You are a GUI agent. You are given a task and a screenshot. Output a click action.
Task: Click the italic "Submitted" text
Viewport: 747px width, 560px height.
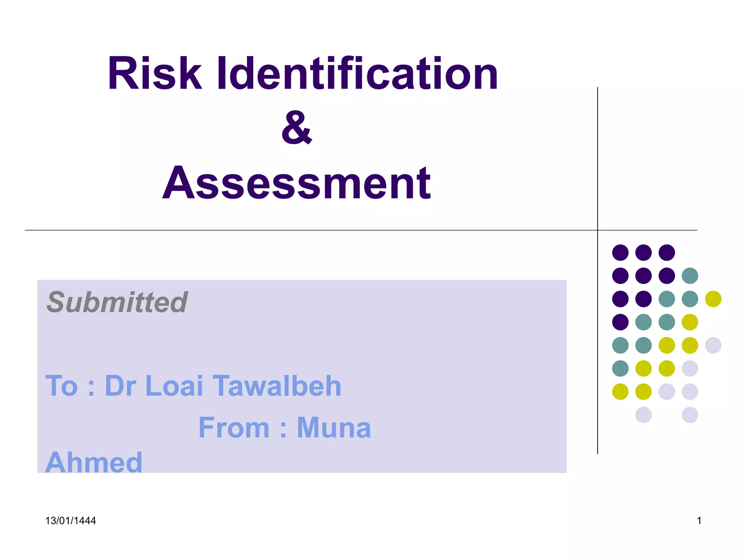[x=117, y=302]
